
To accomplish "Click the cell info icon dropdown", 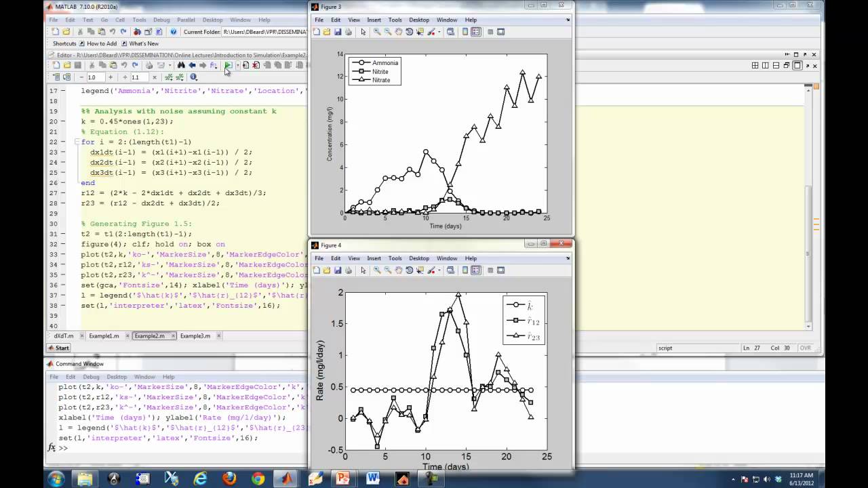I will (193, 77).
